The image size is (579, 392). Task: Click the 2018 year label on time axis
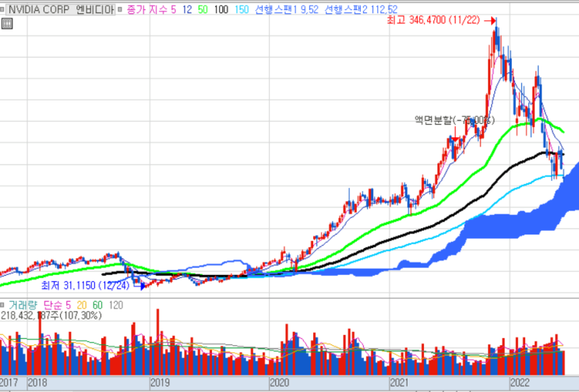coord(37,383)
